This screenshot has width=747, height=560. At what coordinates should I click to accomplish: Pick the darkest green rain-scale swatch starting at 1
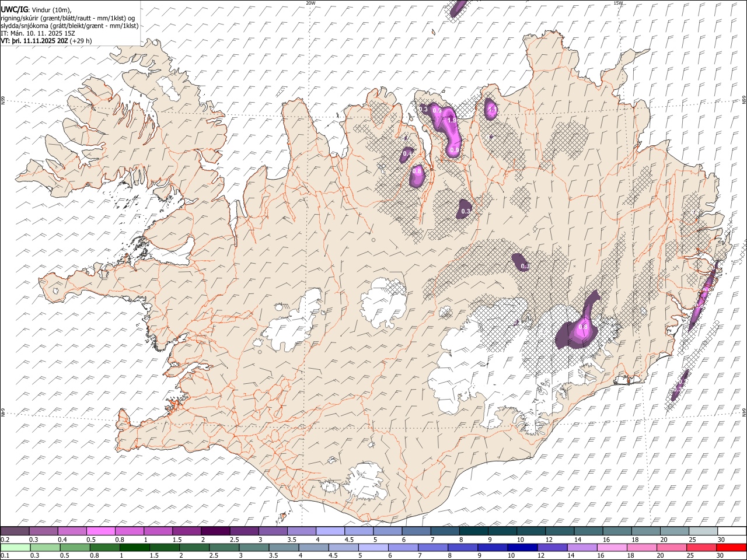coord(134,547)
